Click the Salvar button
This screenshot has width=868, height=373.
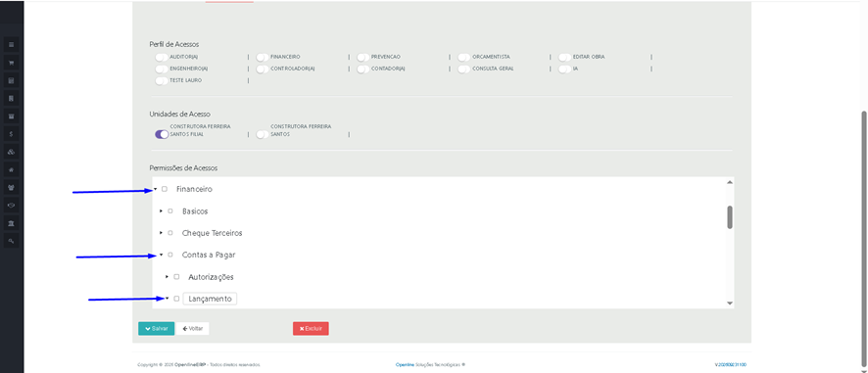(x=156, y=329)
